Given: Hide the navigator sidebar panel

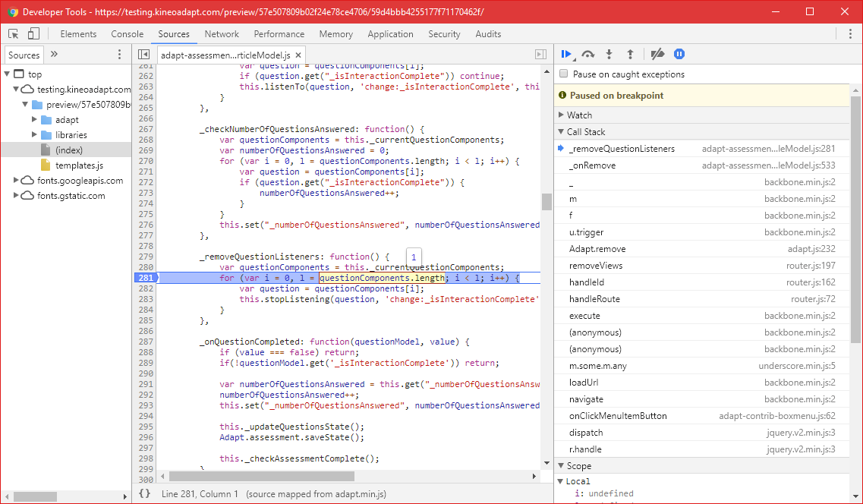Looking at the screenshot, I should 143,54.
